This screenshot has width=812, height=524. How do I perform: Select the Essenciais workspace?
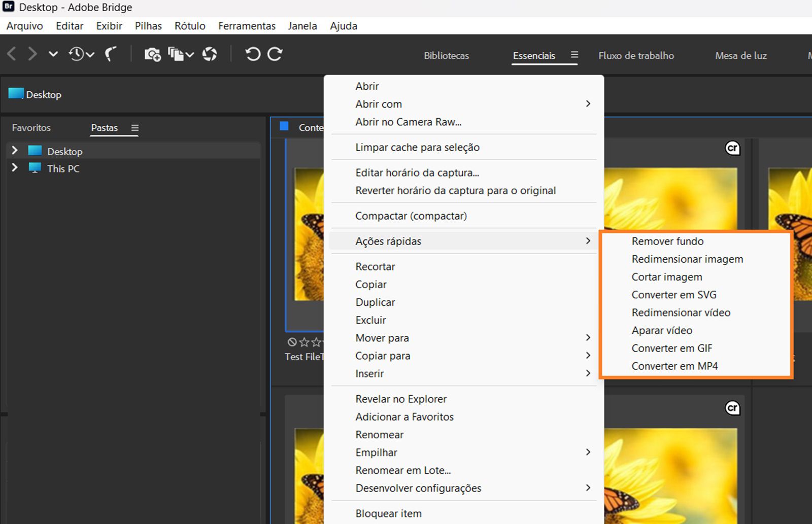click(534, 56)
